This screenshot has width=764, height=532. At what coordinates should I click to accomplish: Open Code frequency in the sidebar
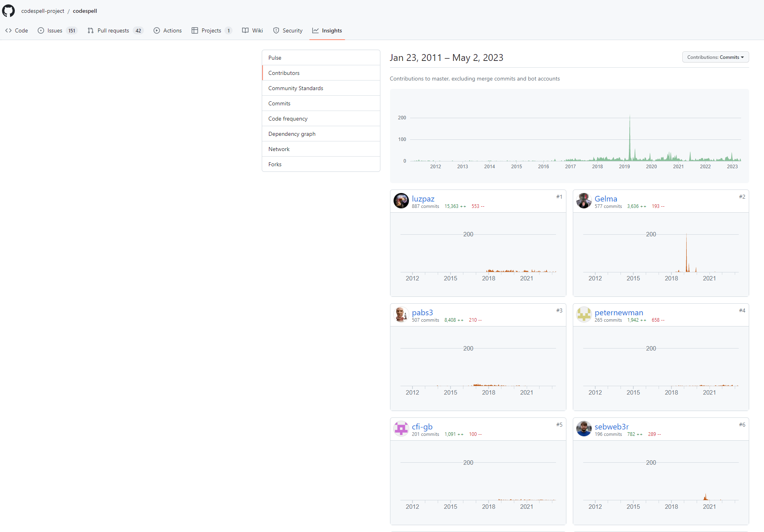[288, 119]
